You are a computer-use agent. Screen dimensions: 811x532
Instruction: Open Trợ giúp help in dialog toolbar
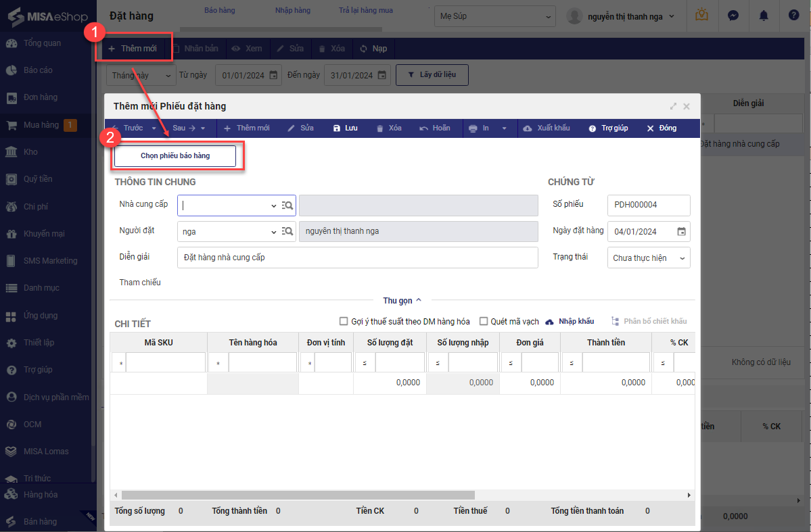click(592, 128)
